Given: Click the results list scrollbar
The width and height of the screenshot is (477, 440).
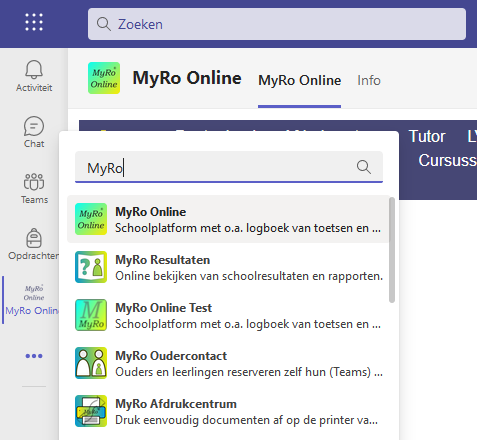Looking at the screenshot, I should pyautogui.click(x=392, y=250).
